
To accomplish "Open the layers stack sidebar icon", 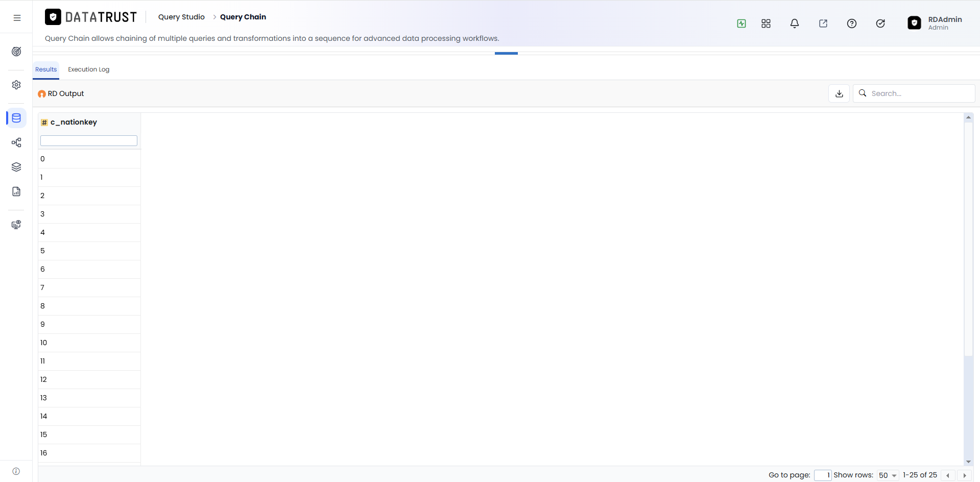I will click(16, 167).
